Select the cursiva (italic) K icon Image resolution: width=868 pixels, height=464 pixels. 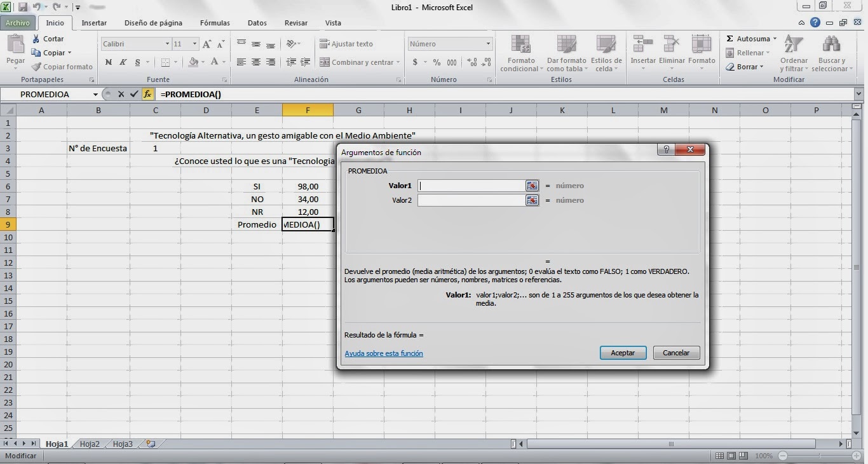(x=122, y=63)
